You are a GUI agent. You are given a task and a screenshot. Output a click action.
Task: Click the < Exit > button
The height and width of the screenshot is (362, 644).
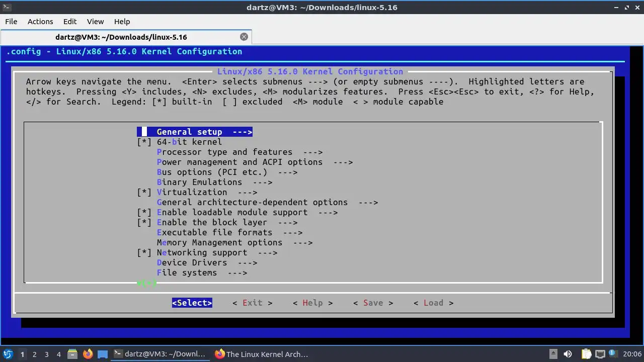click(253, 303)
